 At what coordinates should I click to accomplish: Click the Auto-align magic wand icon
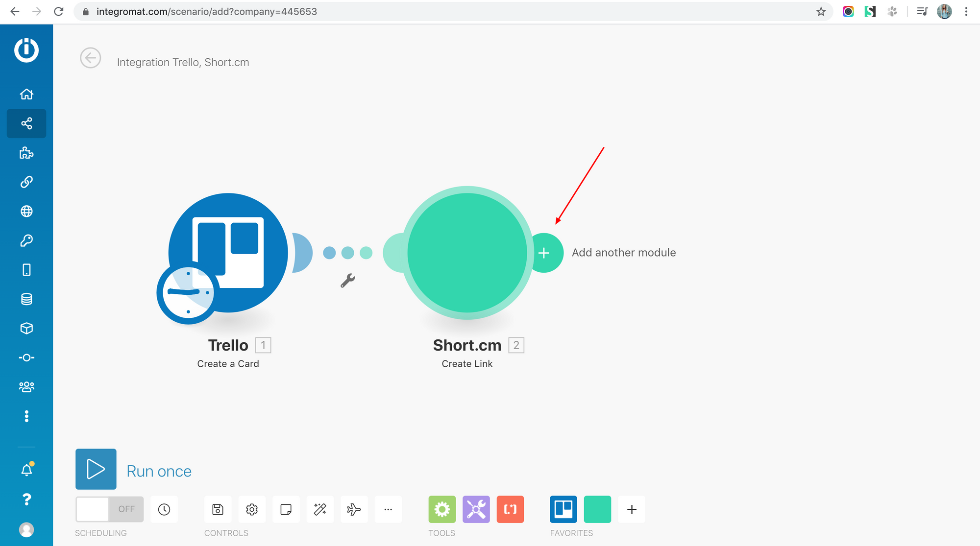[320, 509]
